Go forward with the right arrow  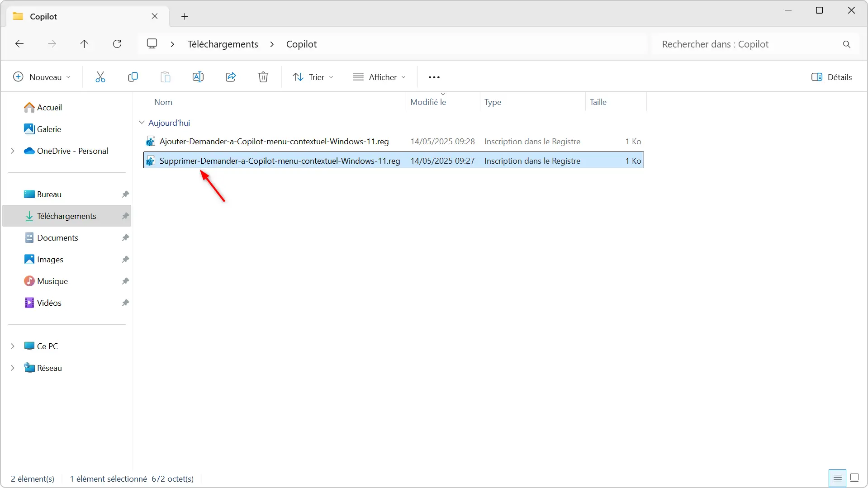52,44
